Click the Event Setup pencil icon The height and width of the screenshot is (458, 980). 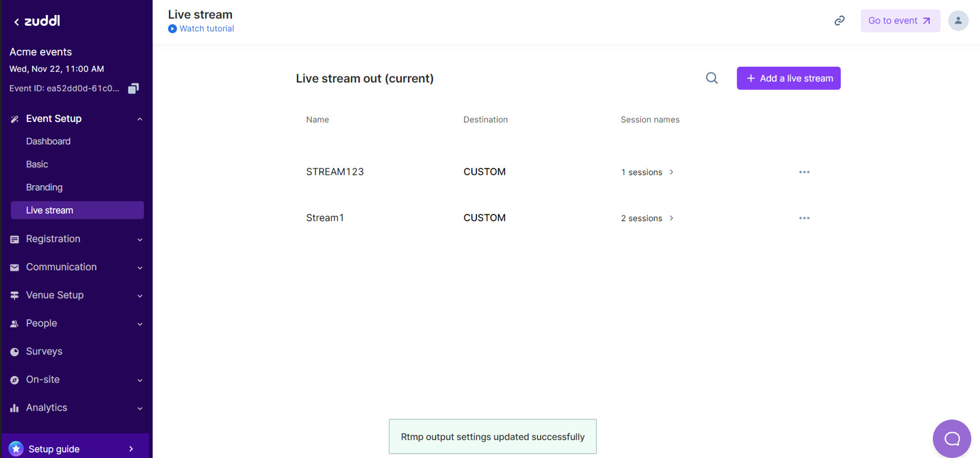(x=14, y=119)
